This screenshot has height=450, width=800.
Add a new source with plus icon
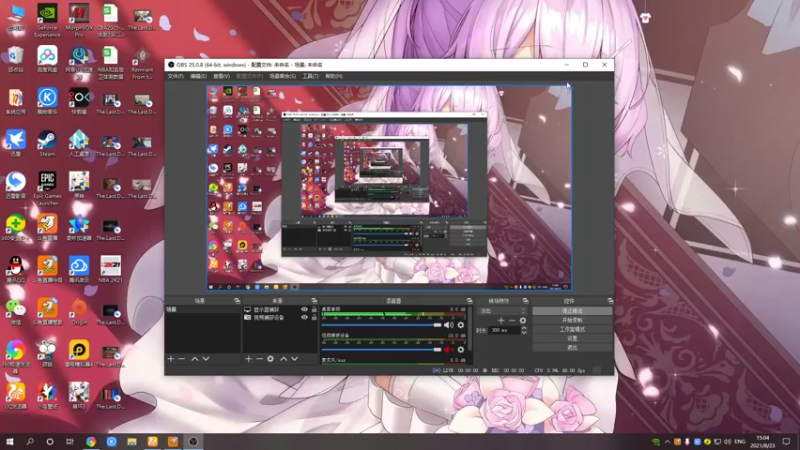[248, 359]
